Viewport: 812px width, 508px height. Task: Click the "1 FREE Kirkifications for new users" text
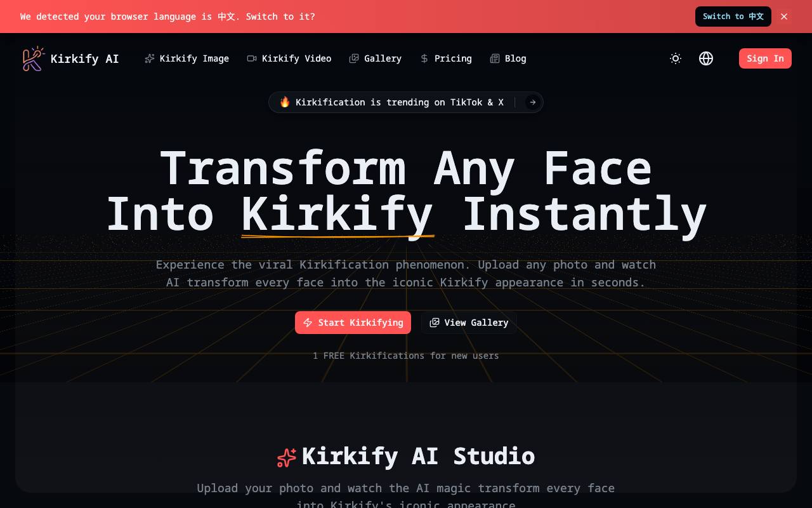[x=406, y=356]
